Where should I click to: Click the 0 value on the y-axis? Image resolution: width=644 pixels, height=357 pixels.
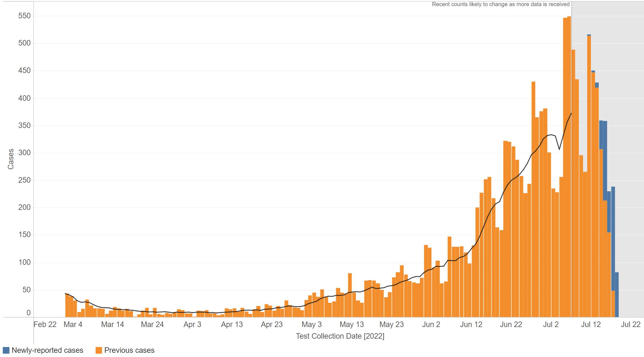pos(28,313)
